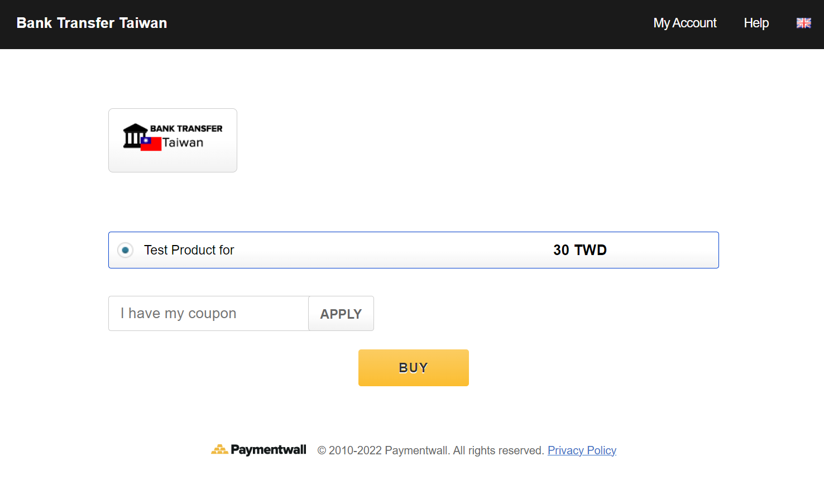Click the 30 TWD price

click(579, 250)
